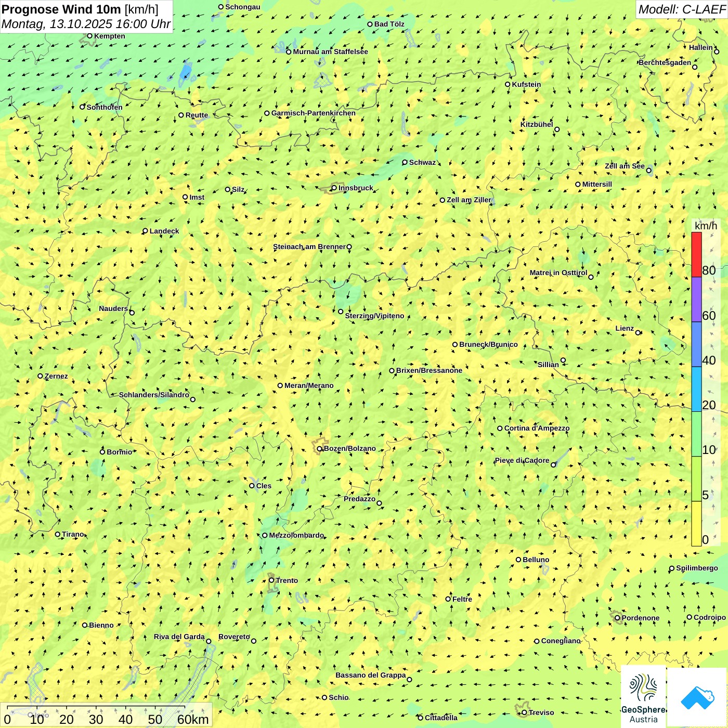
Task: Click the 'Prognose Wind 10m [km/h]' title
Action: [80, 9]
